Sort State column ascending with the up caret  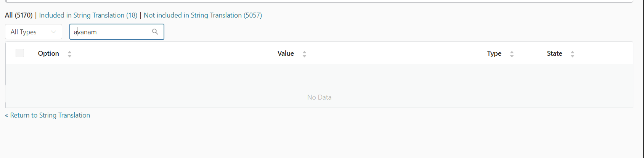tap(572, 52)
